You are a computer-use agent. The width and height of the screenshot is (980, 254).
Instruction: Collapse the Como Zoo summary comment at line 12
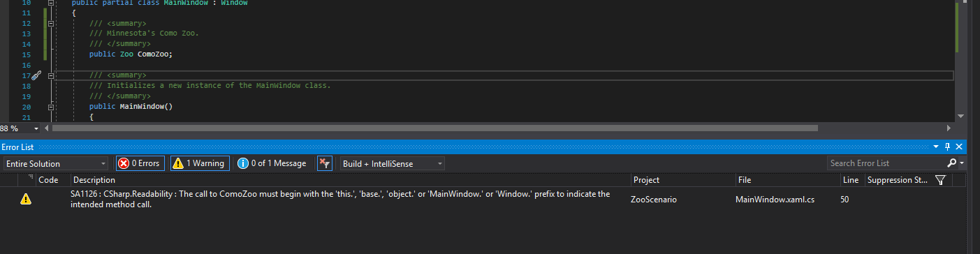(x=50, y=23)
